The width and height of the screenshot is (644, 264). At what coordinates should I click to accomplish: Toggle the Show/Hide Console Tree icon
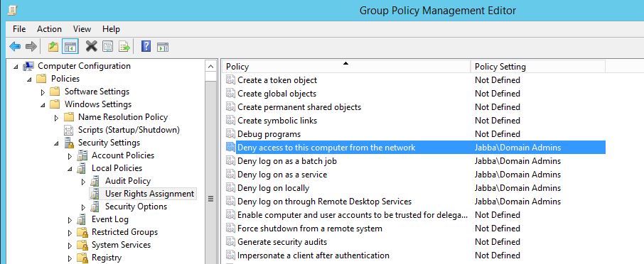click(70, 47)
